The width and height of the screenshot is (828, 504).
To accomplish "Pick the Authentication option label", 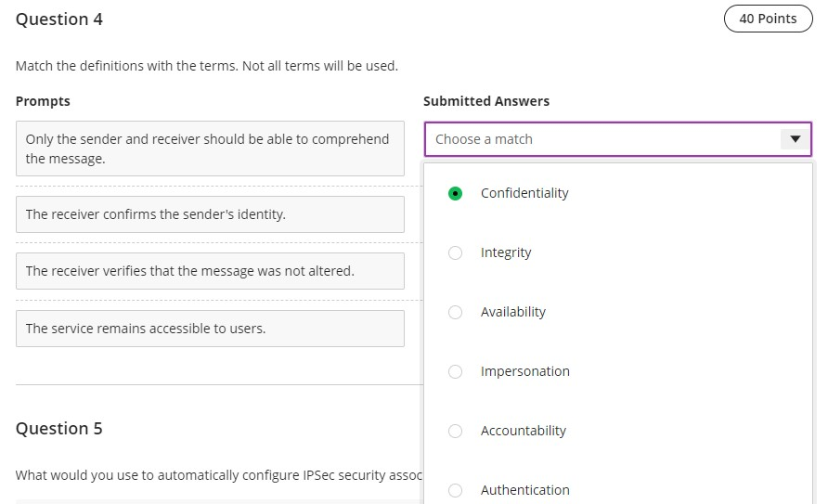I will pos(525,490).
